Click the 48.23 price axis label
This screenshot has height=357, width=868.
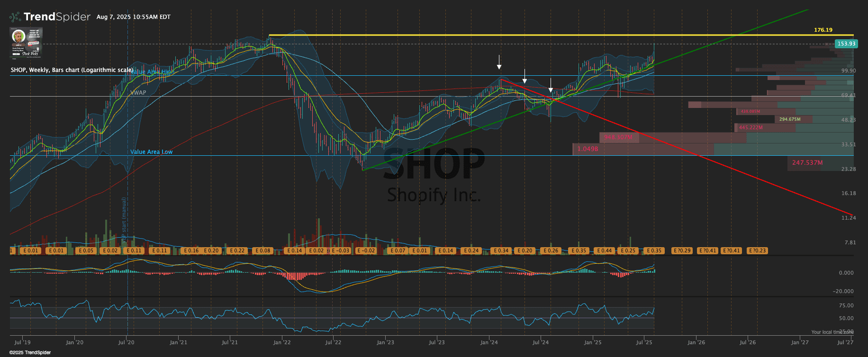tap(849, 120)
